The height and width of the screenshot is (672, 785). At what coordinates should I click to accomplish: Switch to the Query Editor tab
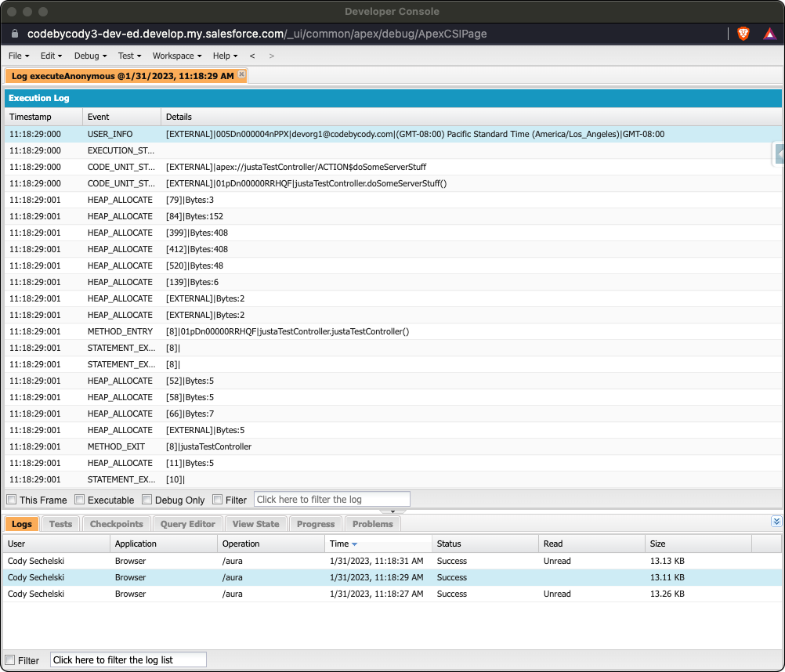pyautogui.click(x=187, y=524)
